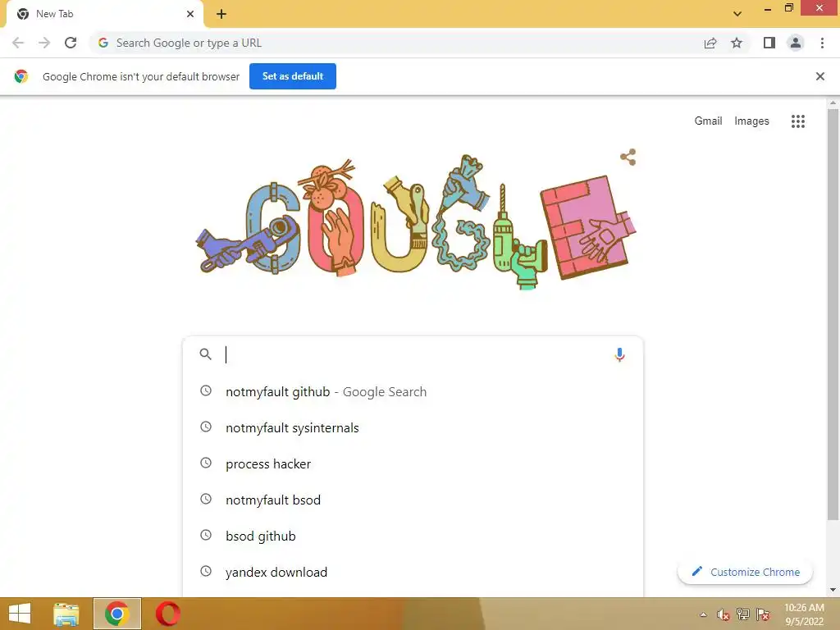Screen dimensions: 840x630
Task: Open the tab search chevron
Action: click(737, 14)
